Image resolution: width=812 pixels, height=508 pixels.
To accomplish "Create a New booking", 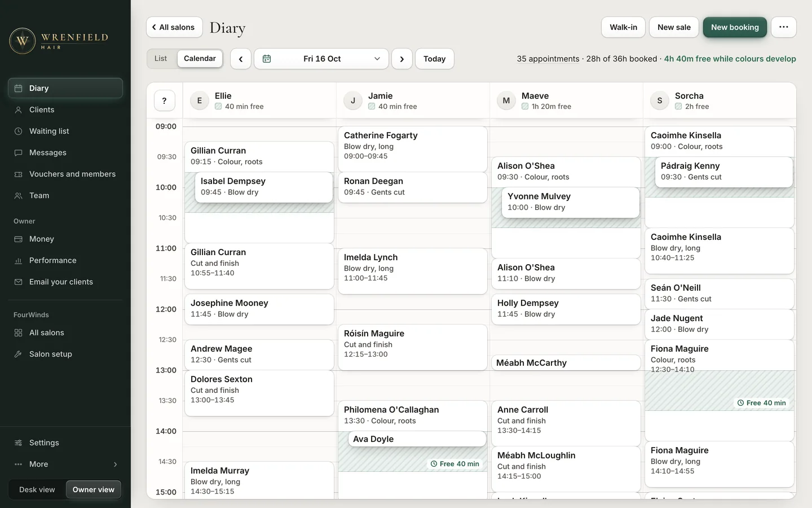I will click(x=735, y=27).
